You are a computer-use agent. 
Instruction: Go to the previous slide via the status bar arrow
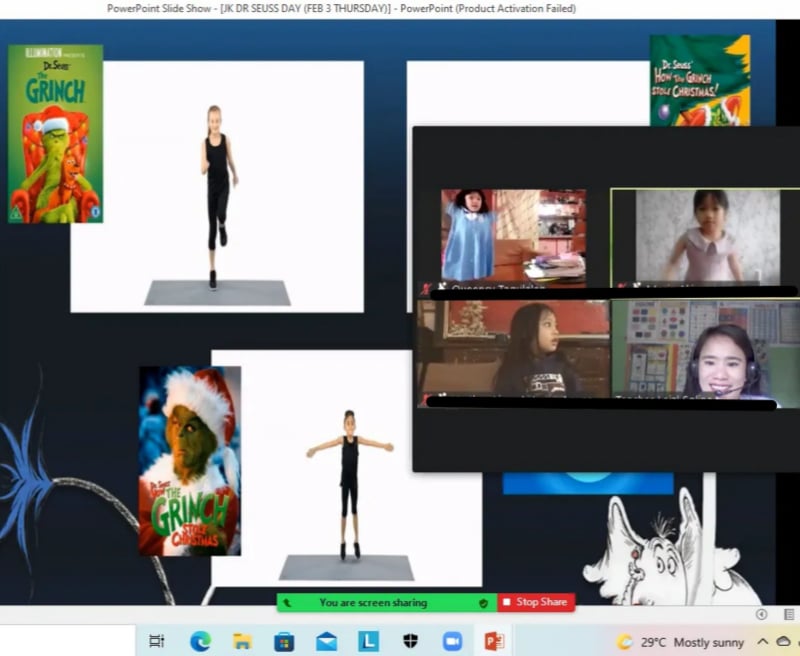pyautogui.click(x=761, y=615)
